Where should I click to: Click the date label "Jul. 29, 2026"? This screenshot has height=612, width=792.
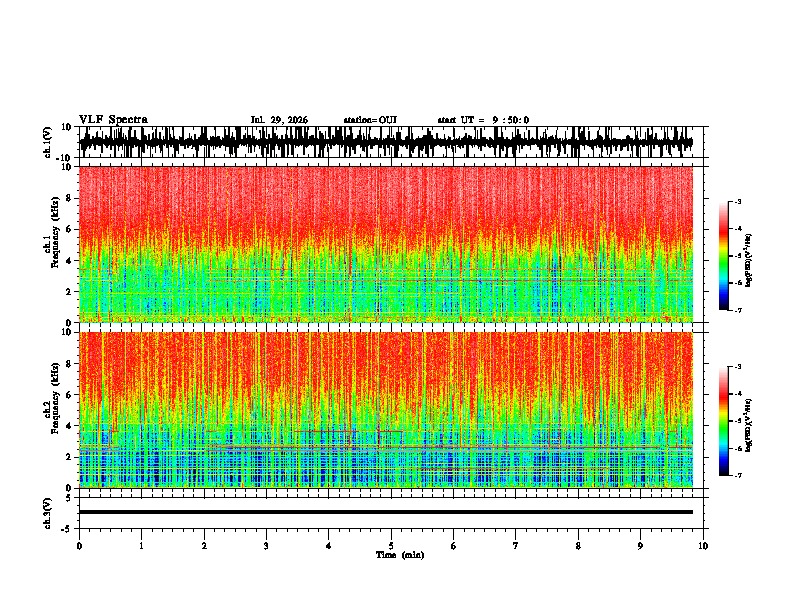coord(279,120)
